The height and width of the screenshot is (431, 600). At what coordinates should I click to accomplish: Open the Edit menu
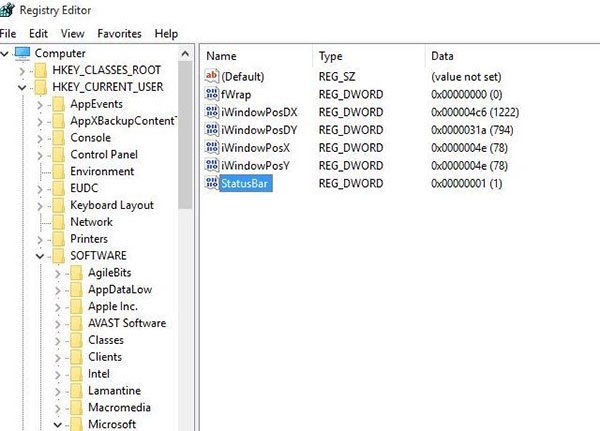coord(38,33)
